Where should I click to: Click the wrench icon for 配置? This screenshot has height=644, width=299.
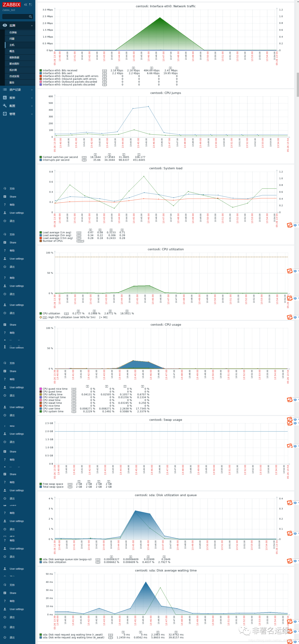click(5, 106)
